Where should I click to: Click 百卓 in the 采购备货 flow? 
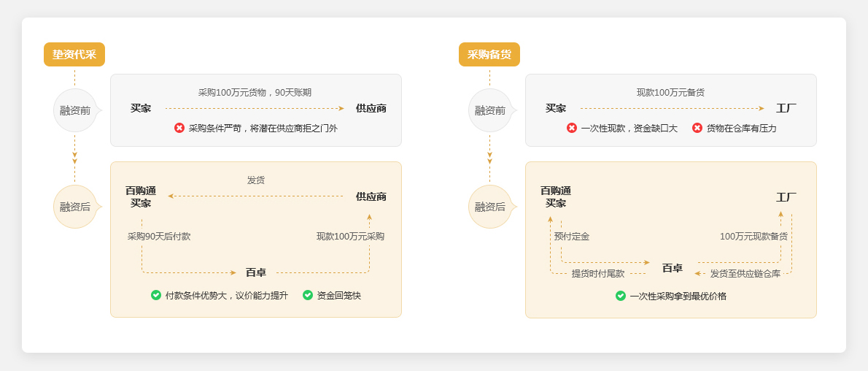672,268
